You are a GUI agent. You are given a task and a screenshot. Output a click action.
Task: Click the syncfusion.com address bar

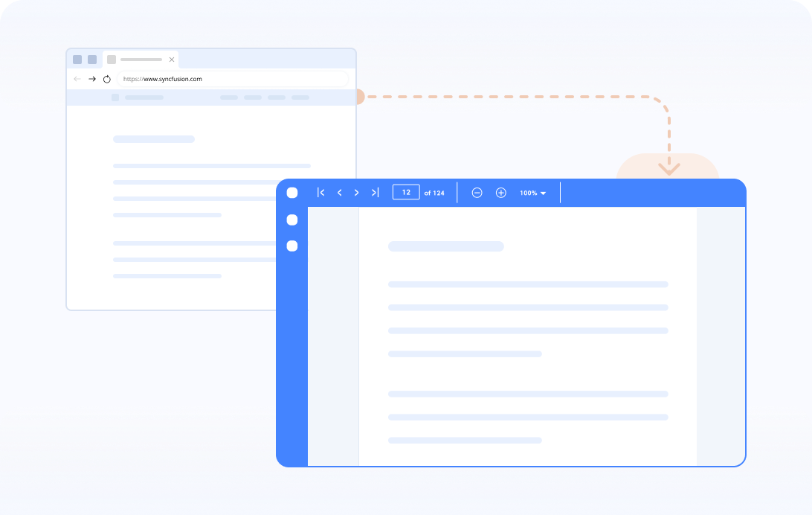tap(231, 79)
